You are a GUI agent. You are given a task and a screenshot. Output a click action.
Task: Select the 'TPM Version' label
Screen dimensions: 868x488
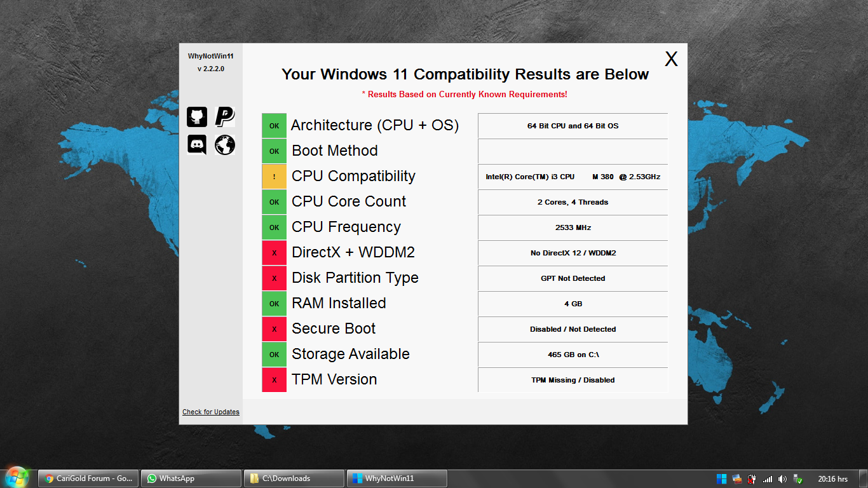(x=334, y=380)
